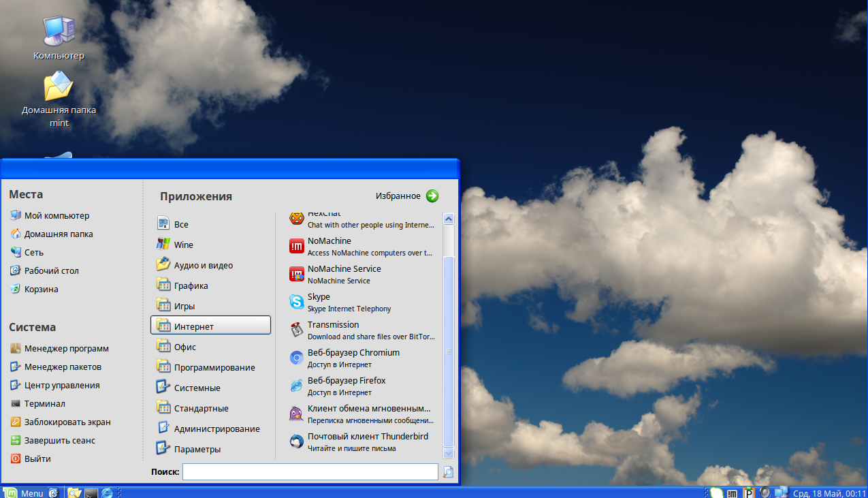
Task: Click the Поиск search input field
Action: 310,471
